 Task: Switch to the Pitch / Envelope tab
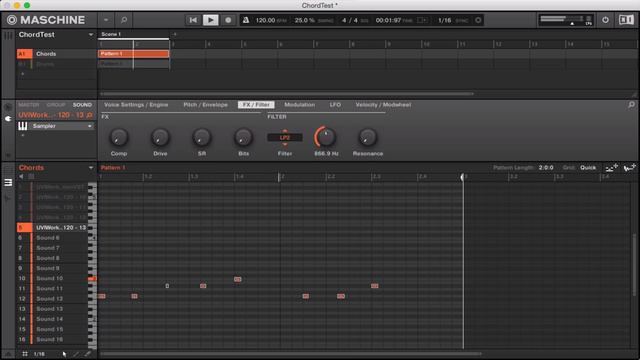pyautogui.click(x=205, y=105)
